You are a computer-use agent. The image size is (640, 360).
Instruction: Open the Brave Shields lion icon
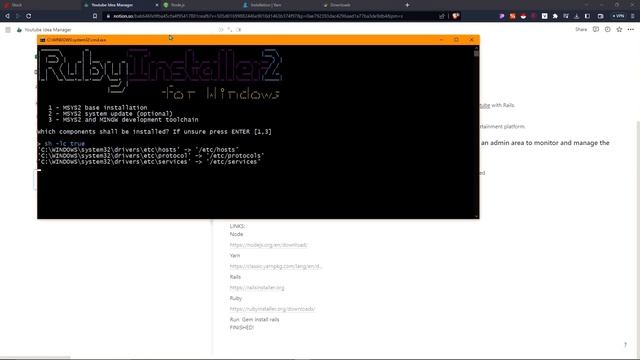pos(456,16)
